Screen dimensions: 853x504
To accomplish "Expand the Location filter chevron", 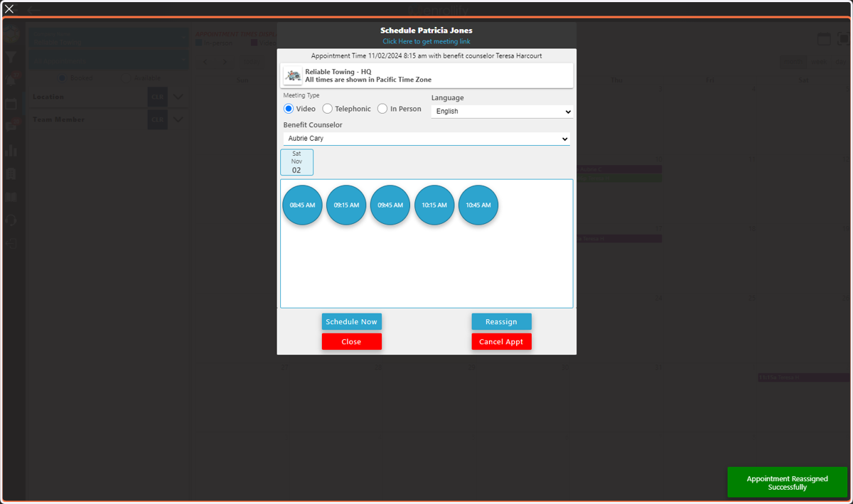I will [x=178, y=97].
